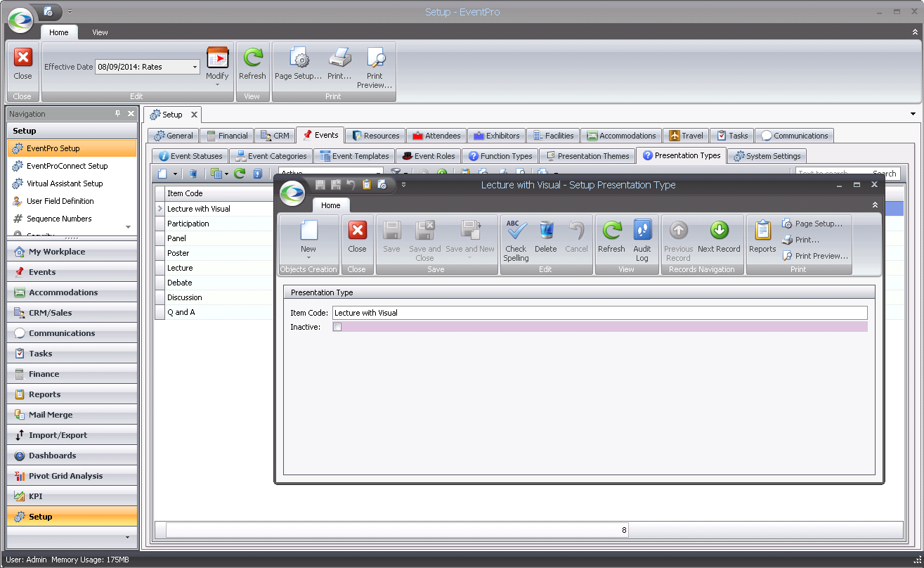
Task: Click the Close icon in Presentation Type dialog
Action: click(x=357, y=231)
